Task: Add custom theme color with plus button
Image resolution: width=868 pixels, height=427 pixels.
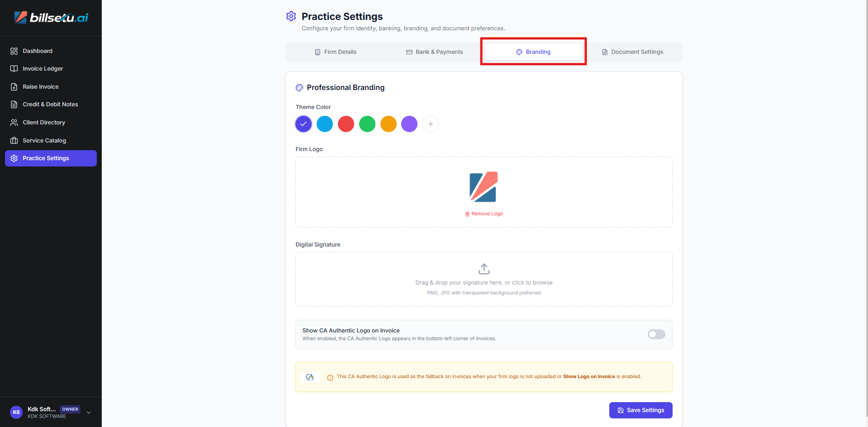Action: pos(430,124)
